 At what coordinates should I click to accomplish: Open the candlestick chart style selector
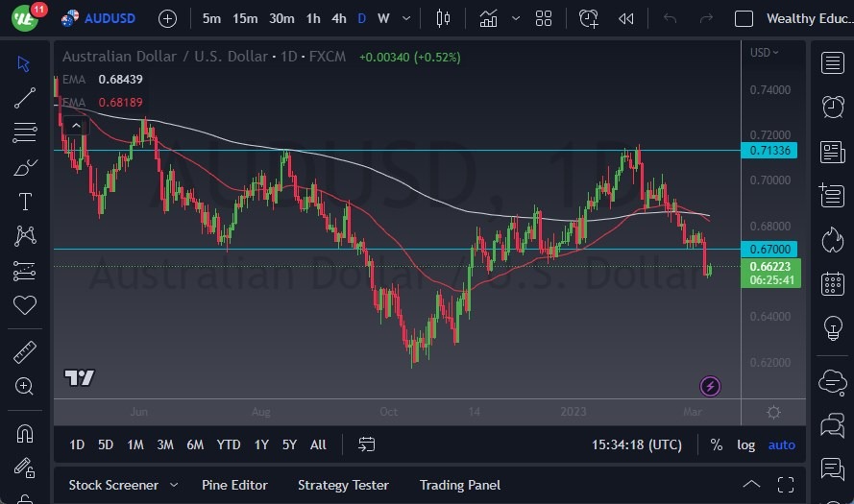click(443, 18)
